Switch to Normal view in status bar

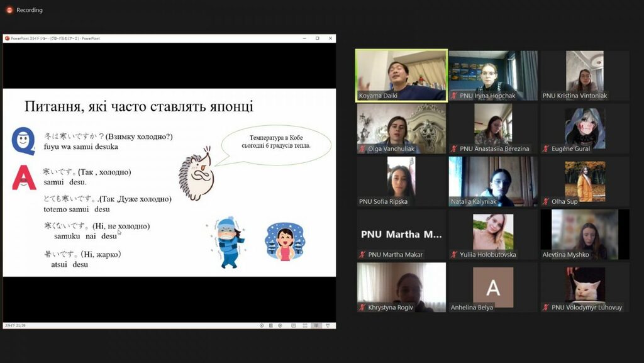click(293, 325)
